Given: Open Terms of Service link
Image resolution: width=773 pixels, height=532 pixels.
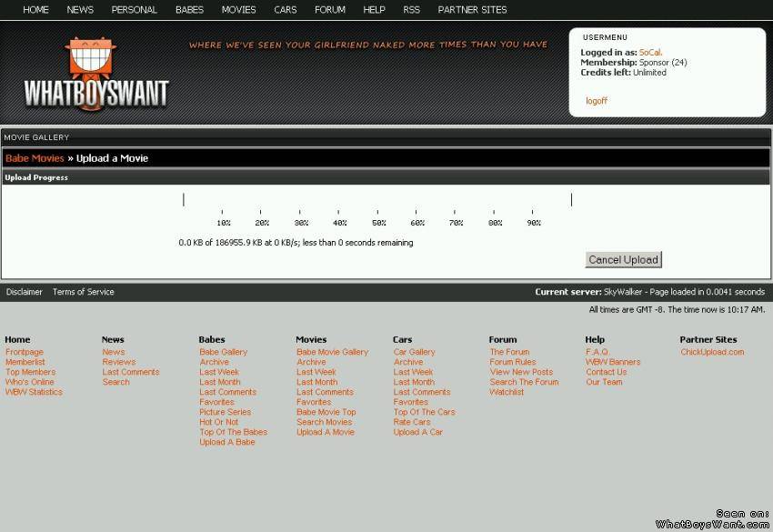Looking at the screenshot, I should [84, 292].
